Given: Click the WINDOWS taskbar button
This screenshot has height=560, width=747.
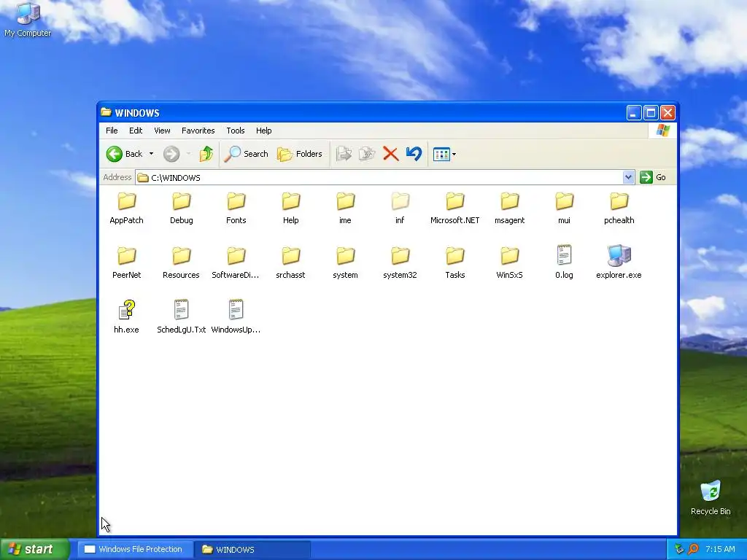Looking at the screenshot, I should coord(253,550).
